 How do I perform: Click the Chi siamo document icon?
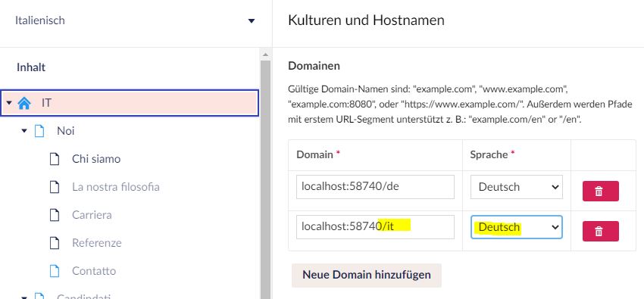[55, 159]
